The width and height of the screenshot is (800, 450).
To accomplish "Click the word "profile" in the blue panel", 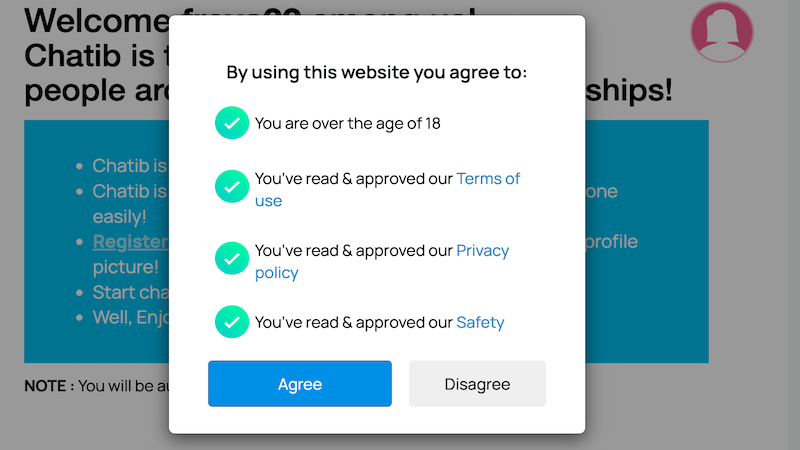I will [x=612, y=242].
